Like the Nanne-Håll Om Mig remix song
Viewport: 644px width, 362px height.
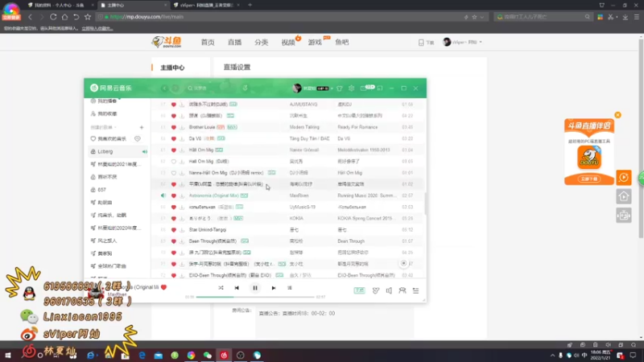click(x=174, y=173)
